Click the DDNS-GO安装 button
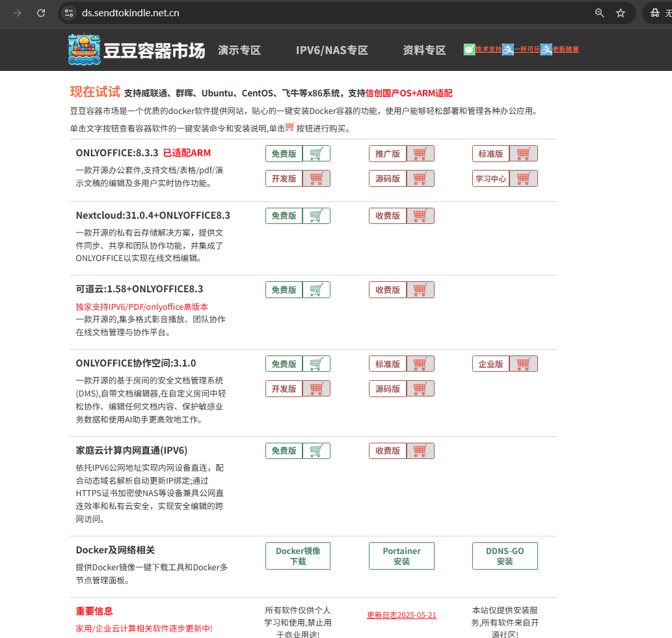Image resolution: width=672 pixels, height=638 pixels. 505,556
